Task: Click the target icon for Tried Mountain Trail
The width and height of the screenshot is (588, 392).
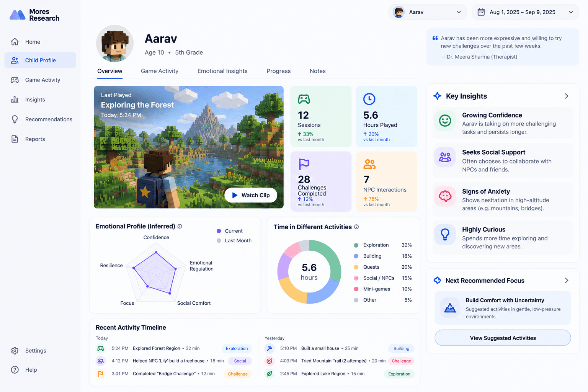Action: [x=269, y=361]
